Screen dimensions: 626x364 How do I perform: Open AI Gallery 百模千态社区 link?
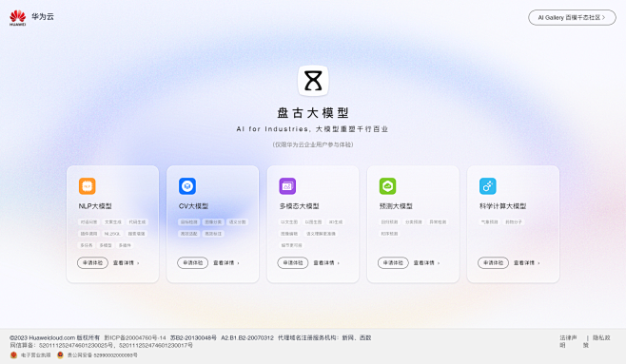pos(572,17)
